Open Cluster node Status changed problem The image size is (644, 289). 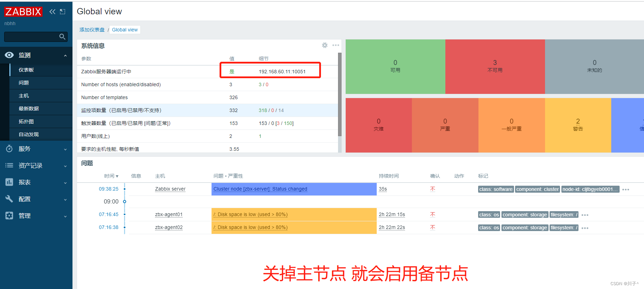pos(260,189)
